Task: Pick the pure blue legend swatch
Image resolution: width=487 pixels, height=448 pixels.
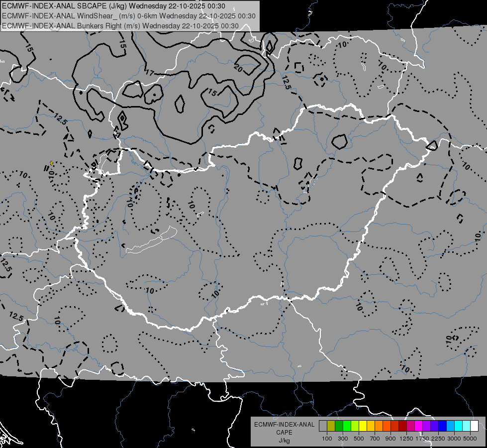Action: tap(443, 426)
